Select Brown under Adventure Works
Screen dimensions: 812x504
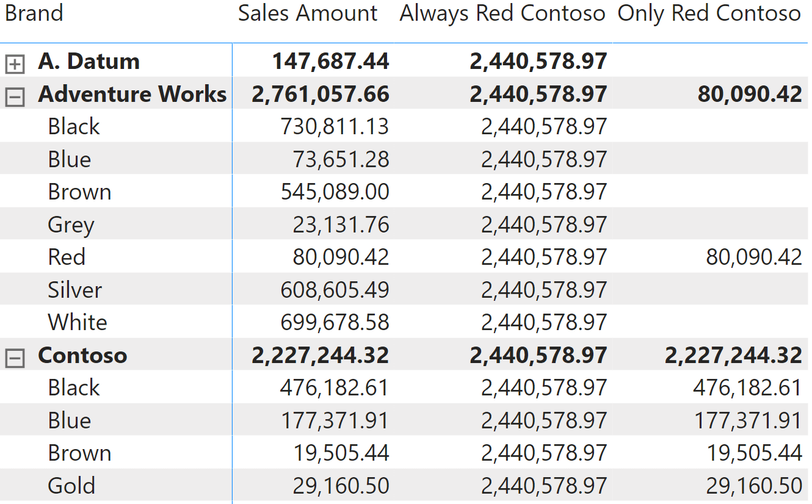pos(79,192)
